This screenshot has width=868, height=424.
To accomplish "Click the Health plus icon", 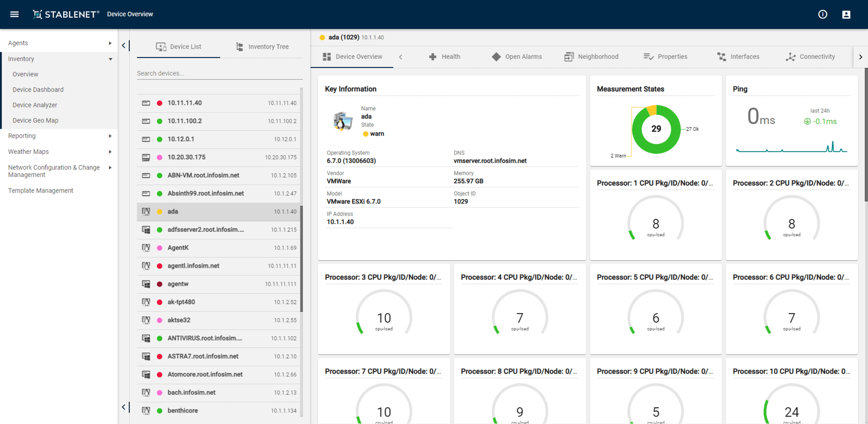I will point(433,57).
